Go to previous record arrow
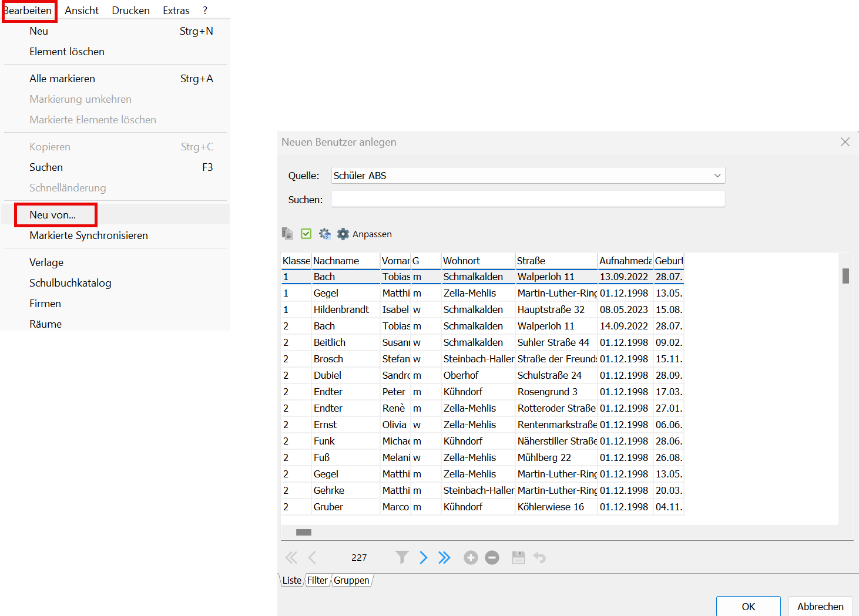 pyautogui.click(x=312, y=557)
